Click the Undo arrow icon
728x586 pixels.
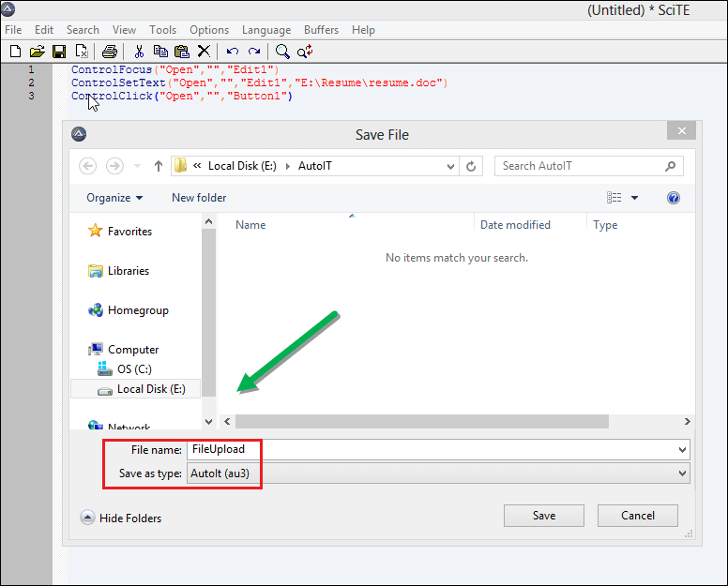233,51
